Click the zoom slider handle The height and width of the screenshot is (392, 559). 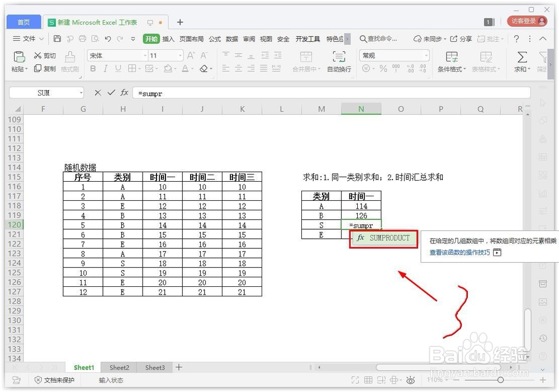click(x=500, y=380)
